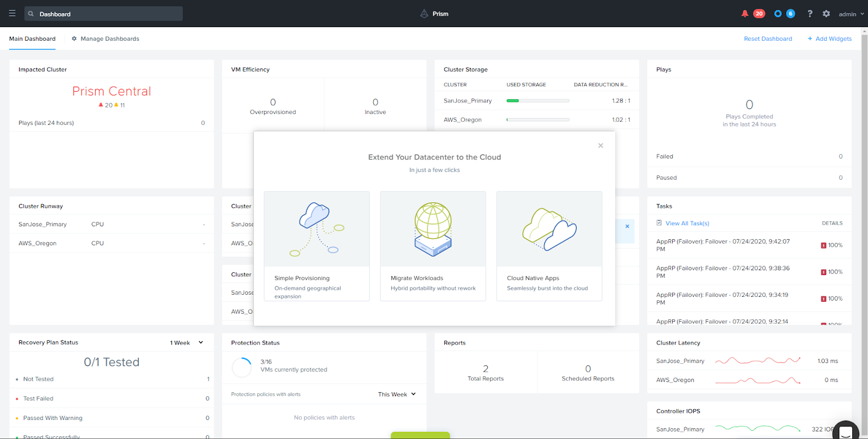Screen dimensions: 868x439
Task: Click AWS_Oregon used storage bar
Action: coord(538,120)
